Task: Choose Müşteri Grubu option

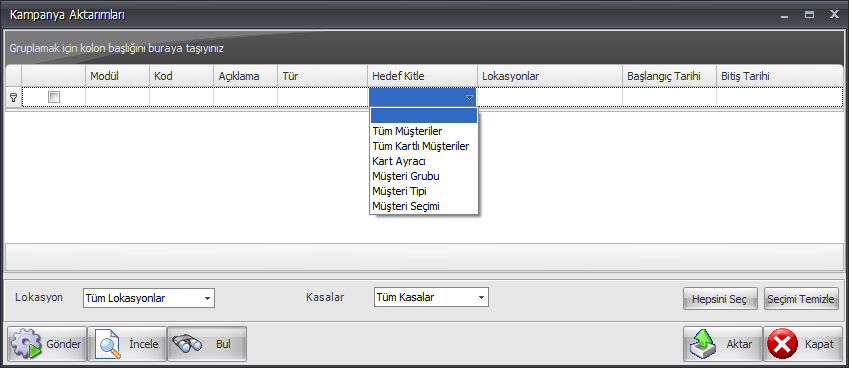Action: [x=423, y=176]
